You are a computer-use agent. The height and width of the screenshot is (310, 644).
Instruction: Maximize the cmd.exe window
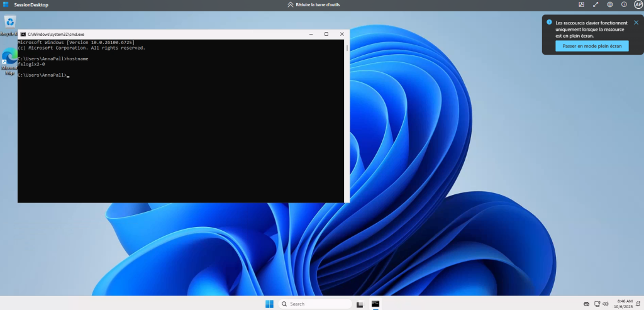(x=326, y=34)
